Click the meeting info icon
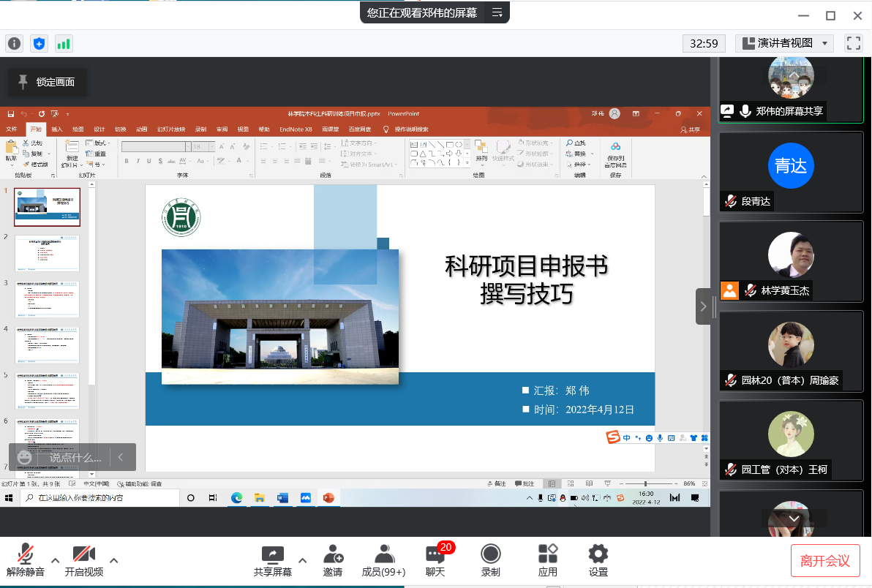Screen dimensions: 872x588 click(x=14, y=43)
